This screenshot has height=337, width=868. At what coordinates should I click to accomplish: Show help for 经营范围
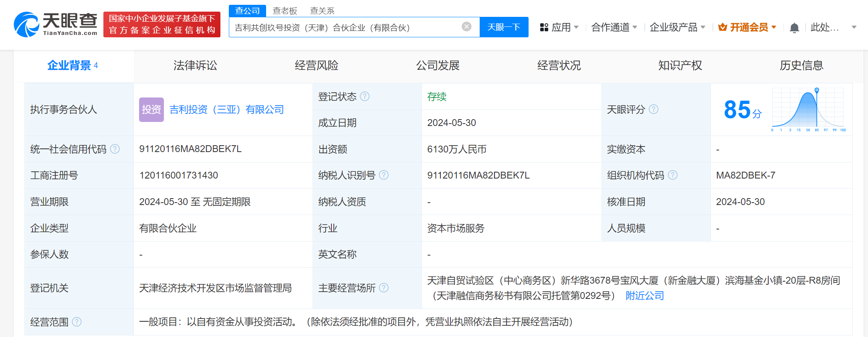pos(77,322)
